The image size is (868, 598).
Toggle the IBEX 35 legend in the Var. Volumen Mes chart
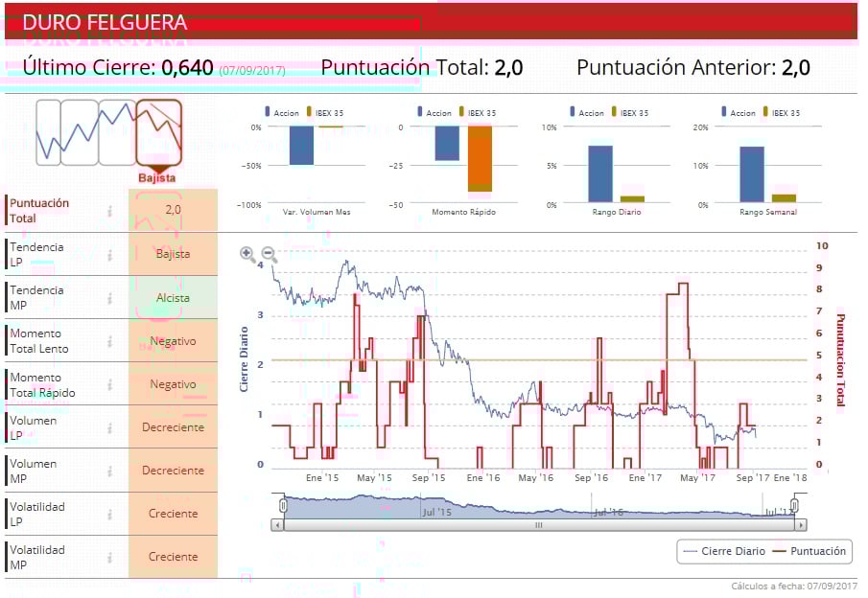pyautogui.click(x=325, y=112)
